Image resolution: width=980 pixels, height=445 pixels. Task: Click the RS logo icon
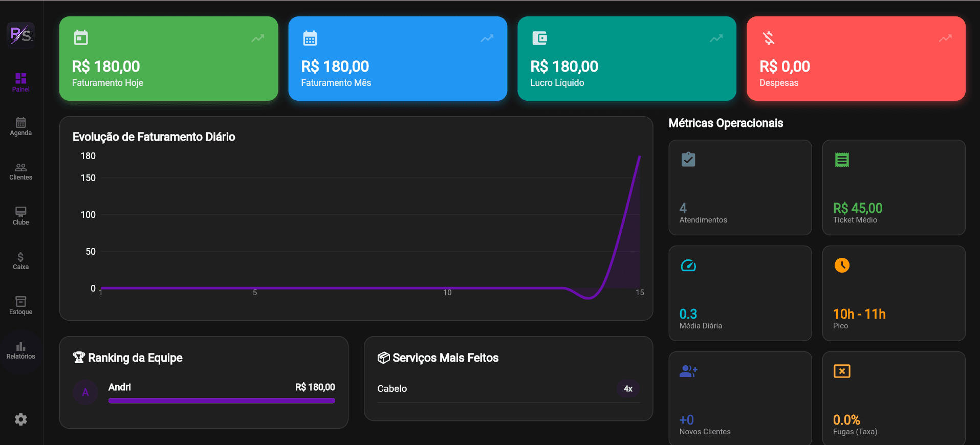[x=20, y=35]
